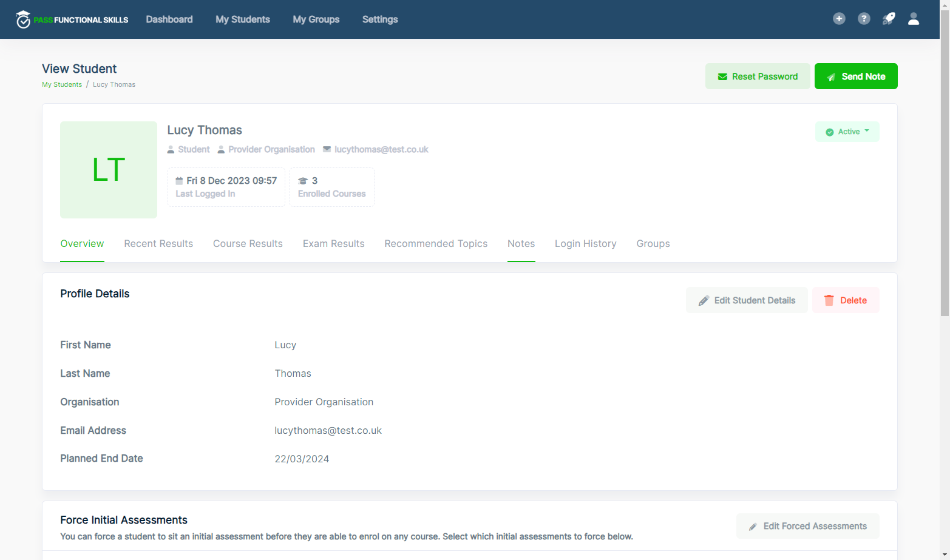
Task: Click Edit Student Details button
Action: tap(747, 300)
